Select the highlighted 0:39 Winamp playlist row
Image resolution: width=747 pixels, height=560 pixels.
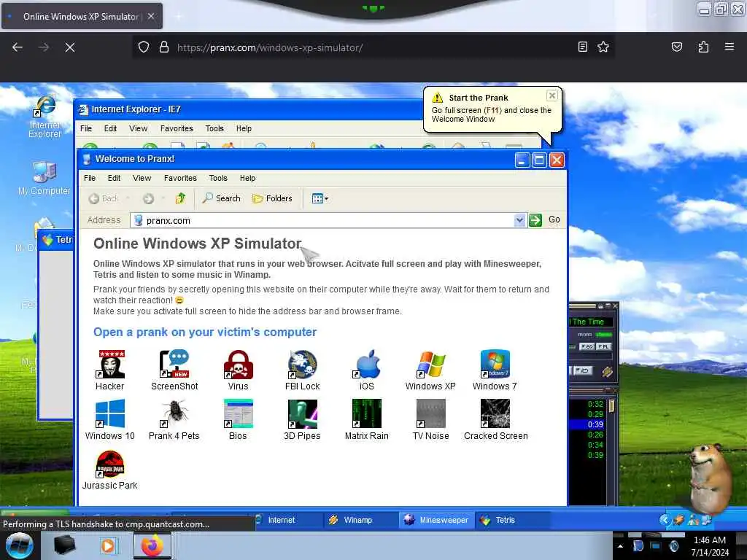tap(587, 424)
